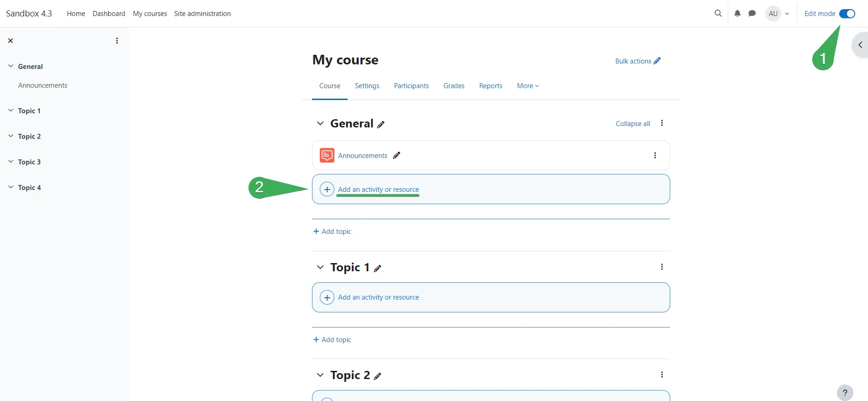Open Announcements activity three-dot menu
The width and height of the screenshot is (868, 401).
(x=655, y=155)
